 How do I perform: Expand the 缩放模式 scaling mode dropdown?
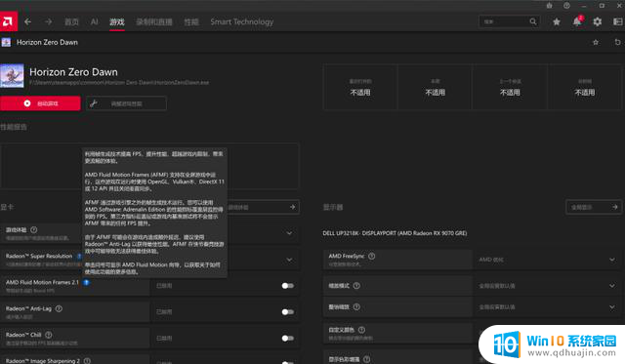(x=612, y=286)
